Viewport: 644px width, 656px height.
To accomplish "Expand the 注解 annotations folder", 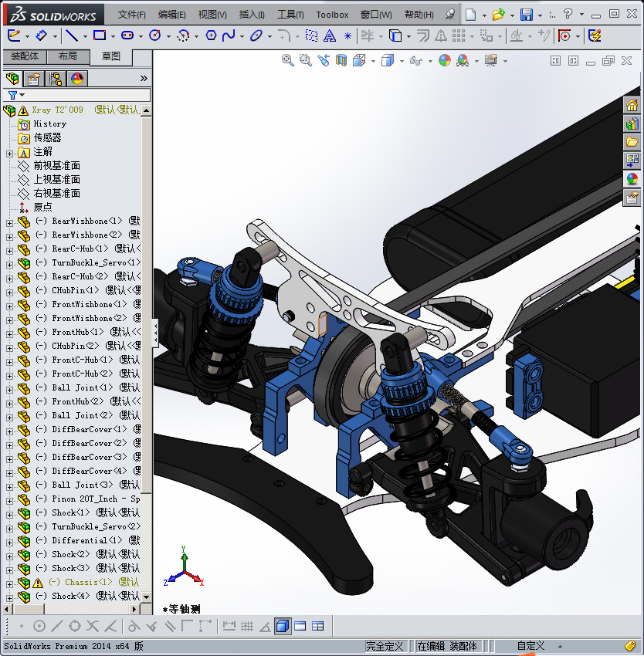I will tap(9, 154).
